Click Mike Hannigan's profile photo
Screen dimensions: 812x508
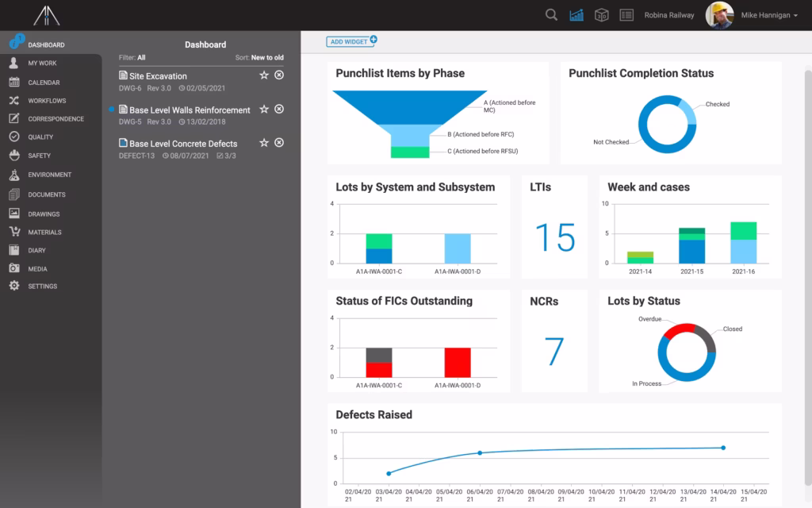click(x=720, y=15)
